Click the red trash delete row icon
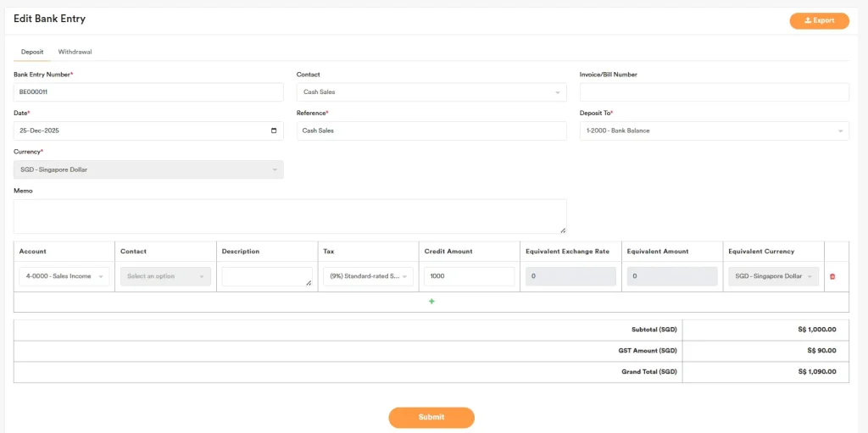Screen dimensions: 868x433 click(x=832, y=276)
